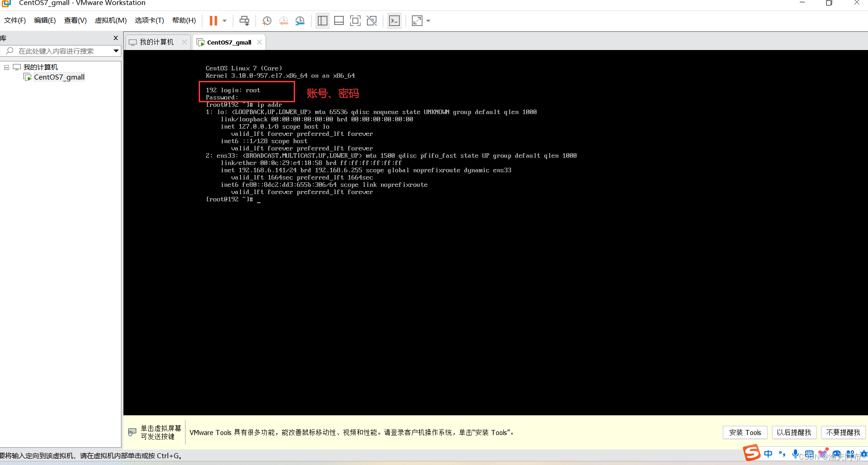This screenshot has width=868, height=465.
Task: Click the 单击虚拟屏幕可发送按键 hint text
Action: coord(161,432)
